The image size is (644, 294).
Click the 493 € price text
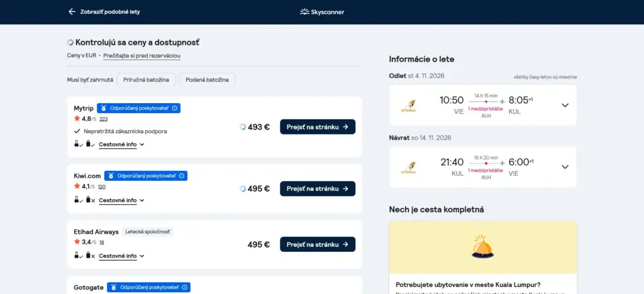point(258,127)
